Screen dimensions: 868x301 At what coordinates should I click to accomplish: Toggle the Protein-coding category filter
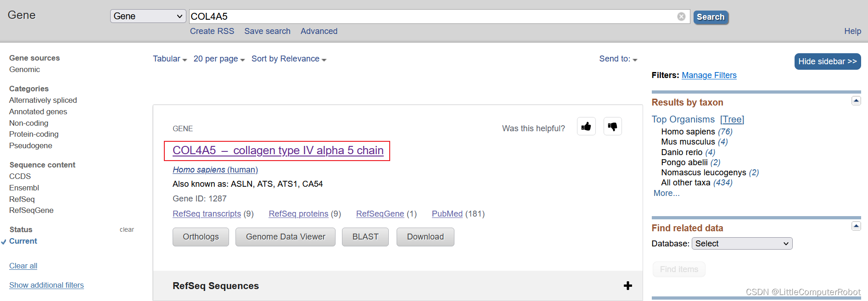(x=34, y=134)
